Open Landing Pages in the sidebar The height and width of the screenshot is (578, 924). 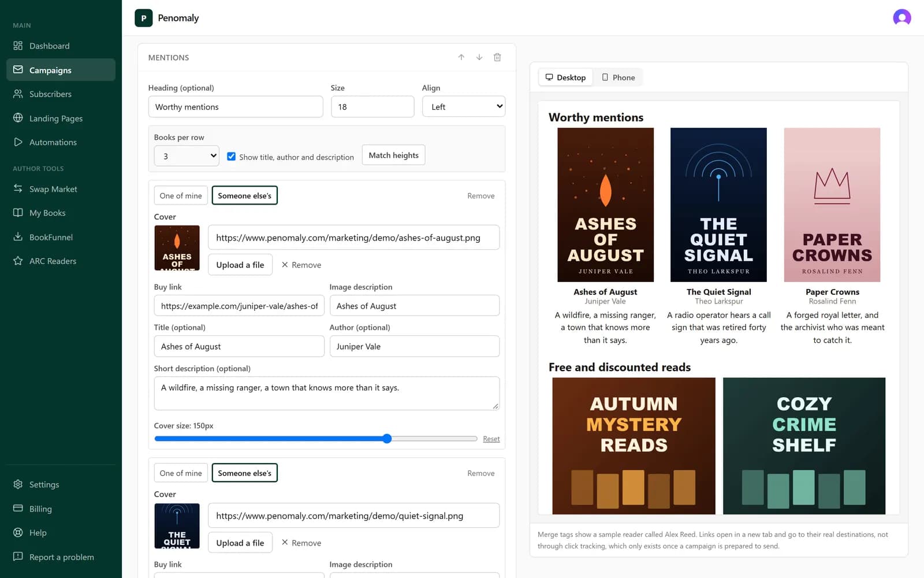61,118
